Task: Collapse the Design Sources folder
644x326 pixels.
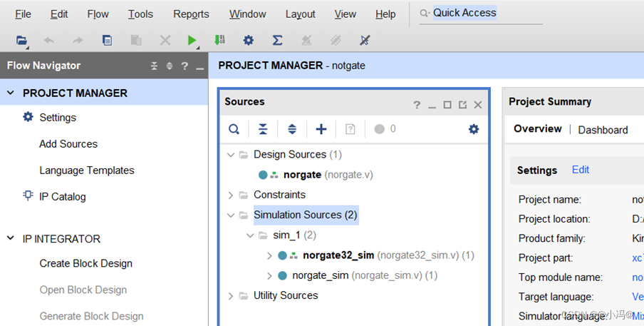Action: pos(230,155)
